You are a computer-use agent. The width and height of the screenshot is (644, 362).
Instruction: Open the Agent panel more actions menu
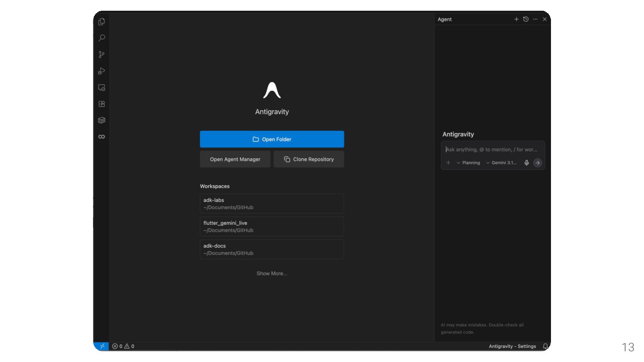[x=535, y=19]
